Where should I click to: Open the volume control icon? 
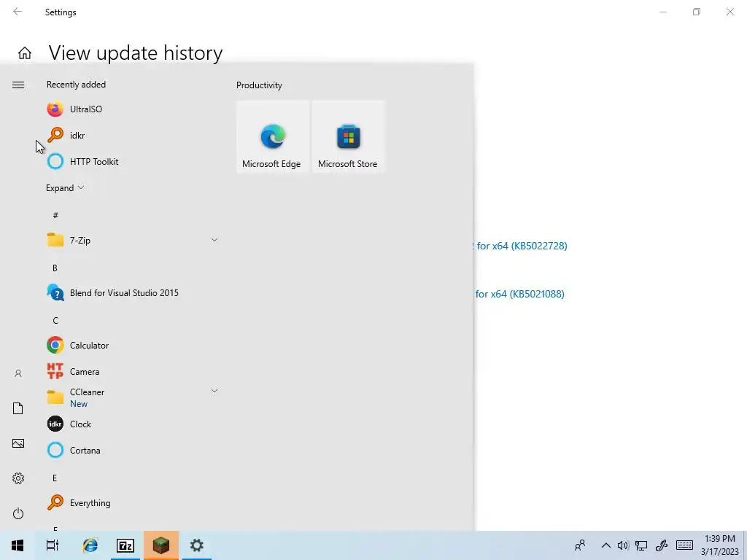(623, 545)
